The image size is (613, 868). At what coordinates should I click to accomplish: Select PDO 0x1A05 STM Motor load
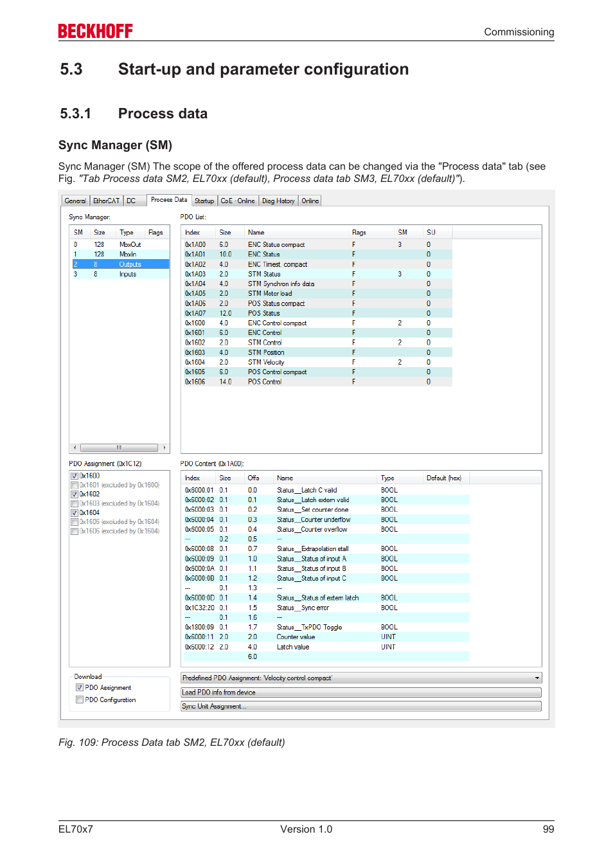(317, 293)
